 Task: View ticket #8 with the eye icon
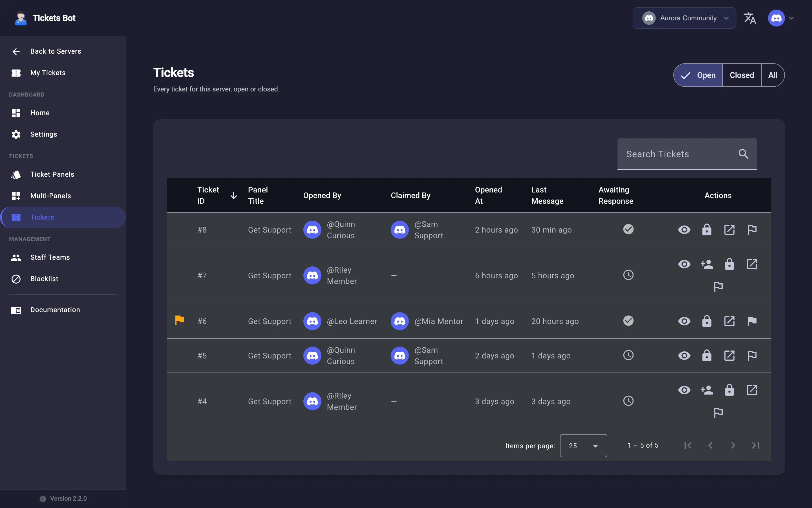tap(684, 230)
